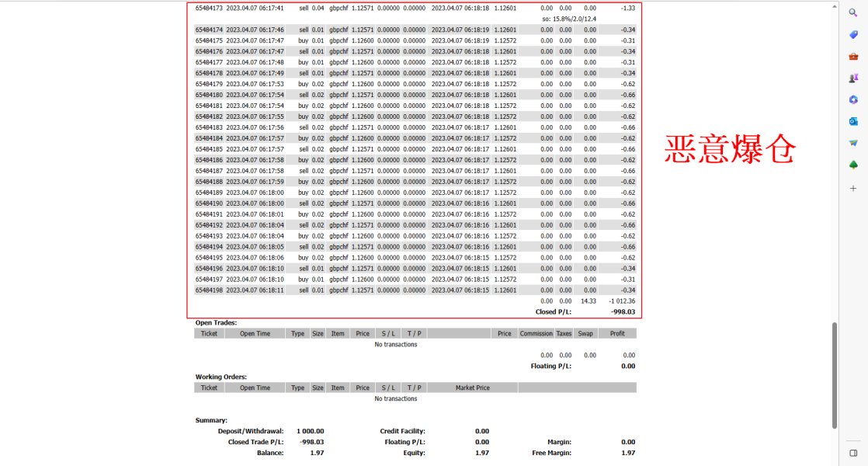Select ticket number 65484177

(x=209, y=63)
